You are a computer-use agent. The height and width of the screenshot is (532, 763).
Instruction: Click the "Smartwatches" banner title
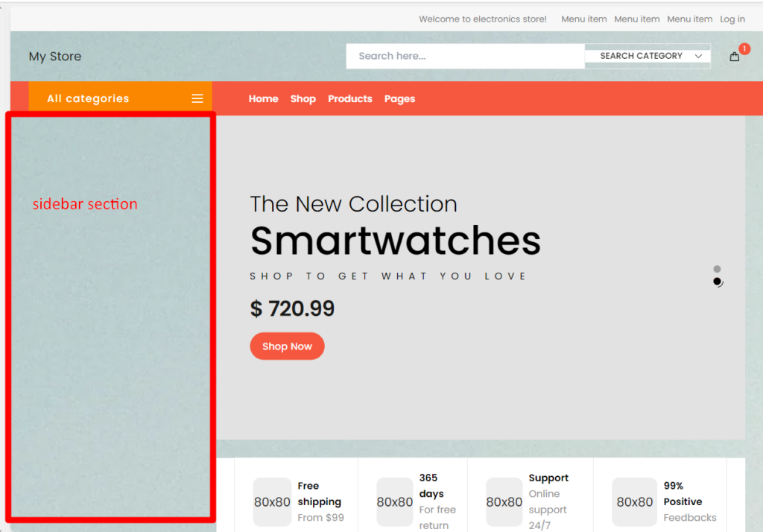tap(396, 241)
